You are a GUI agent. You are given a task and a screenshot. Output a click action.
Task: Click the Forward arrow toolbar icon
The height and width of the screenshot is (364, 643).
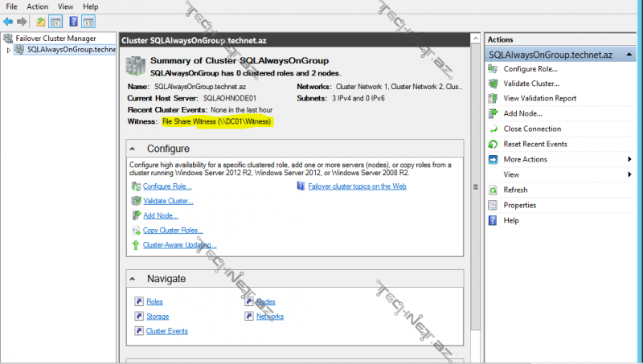[22, 21]
